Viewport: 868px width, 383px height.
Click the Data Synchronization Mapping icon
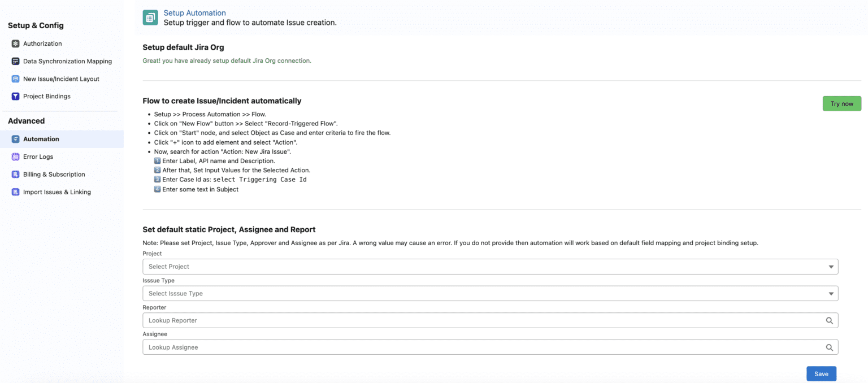16,61
